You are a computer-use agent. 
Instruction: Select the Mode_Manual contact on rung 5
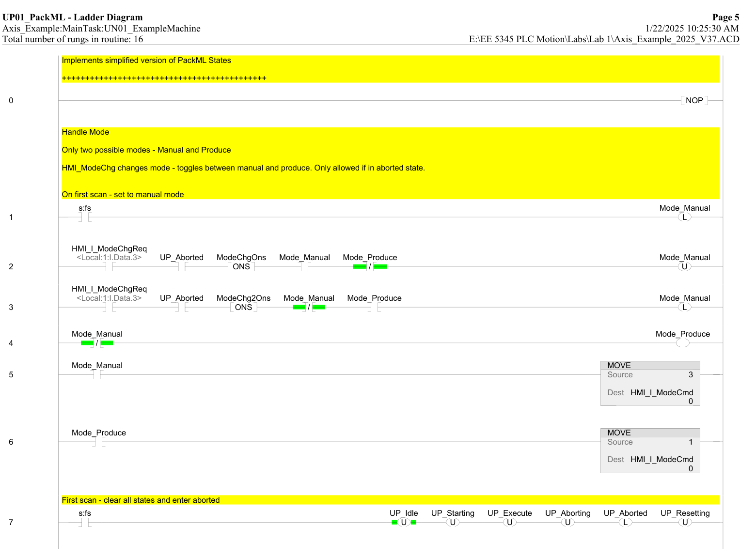97,374
